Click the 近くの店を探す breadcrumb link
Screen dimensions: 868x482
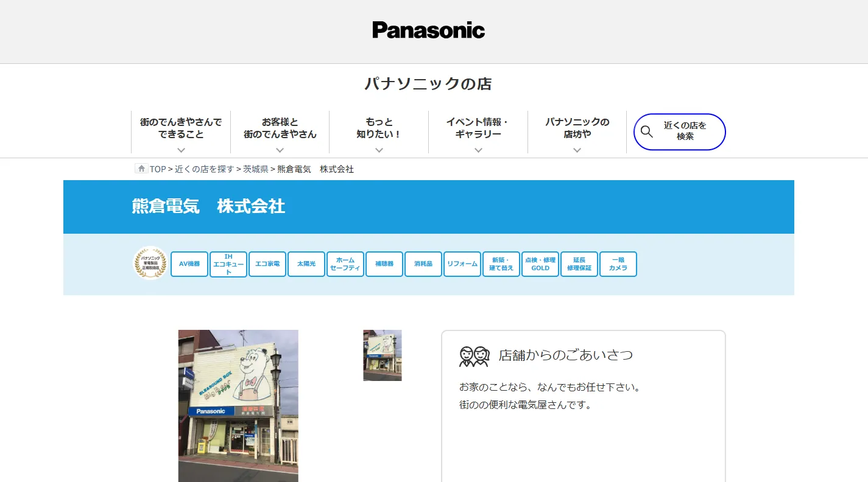(204, 169)
